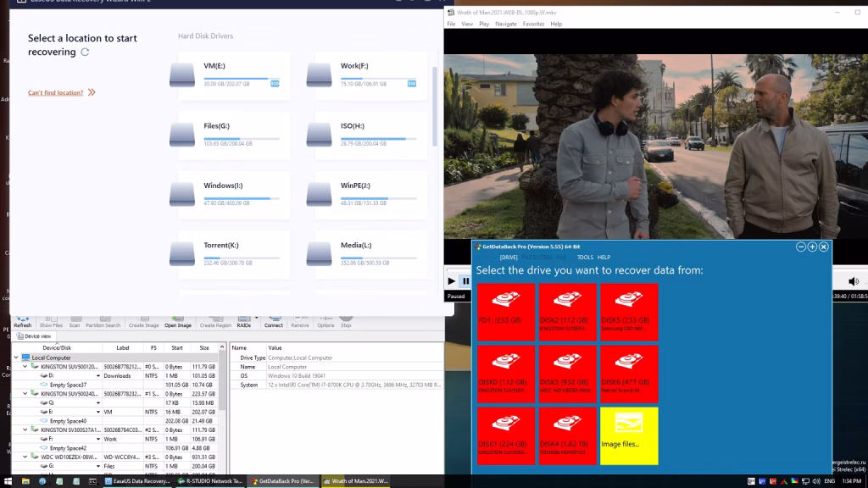Viewport: 868px width, 488px height.
Task: Mute the media player with speaker icon
Action: pos(853,281)
